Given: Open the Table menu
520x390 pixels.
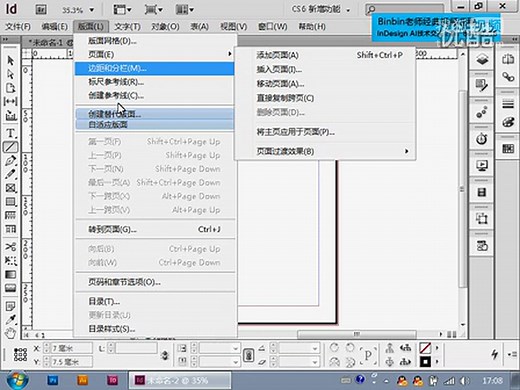Looking at the screenshot, I should [200, 26].
